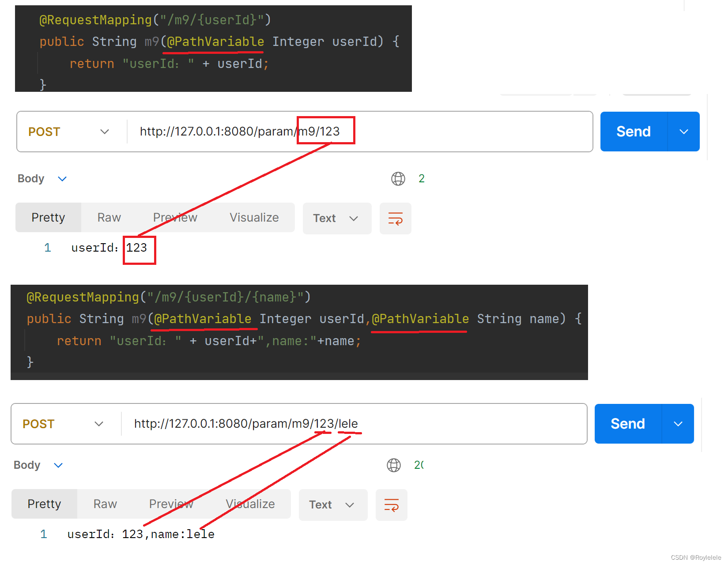Open the Send options arrow on the second request
Screen dimensions: 728x565
coord(678,423)
